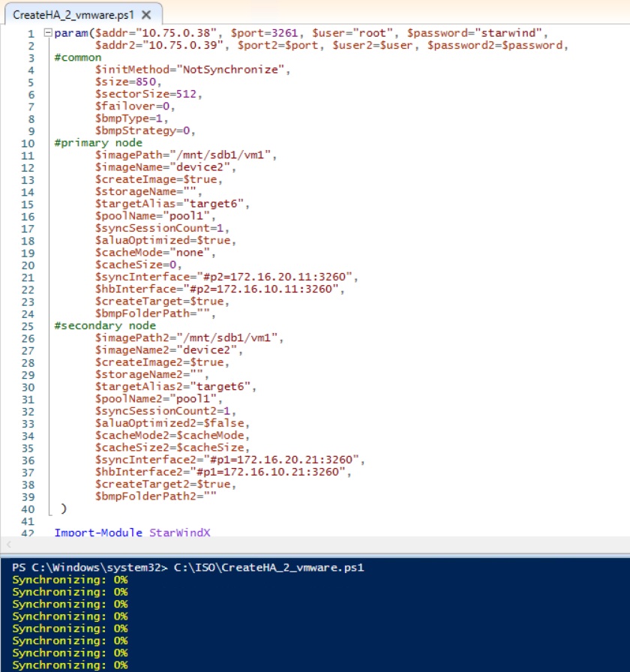
Task: Click the $createTarget=$true line
Action: click(162, 301)
